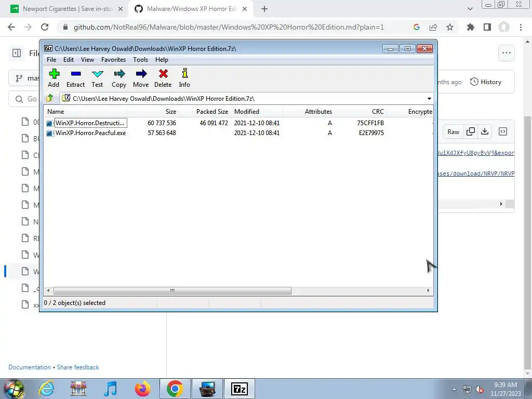Bookmark this page with star icon

450,27
